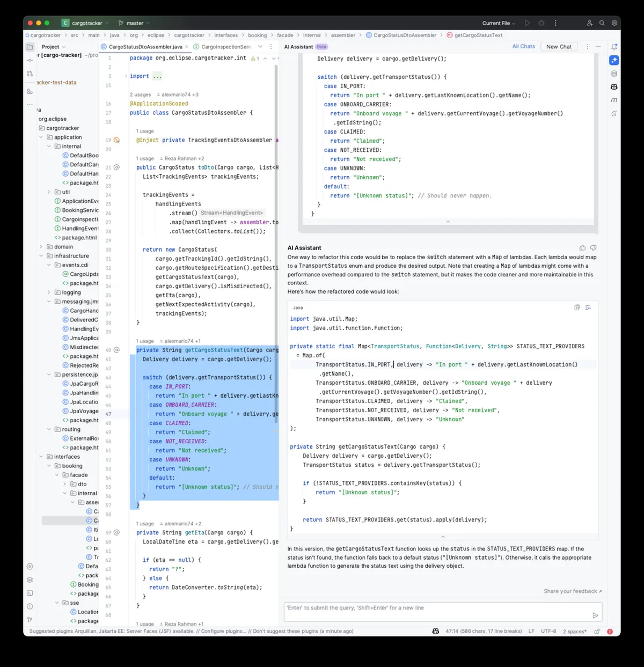Open IDE settings gear icon
Screen dimensions: 644x667
coord(614,23)
